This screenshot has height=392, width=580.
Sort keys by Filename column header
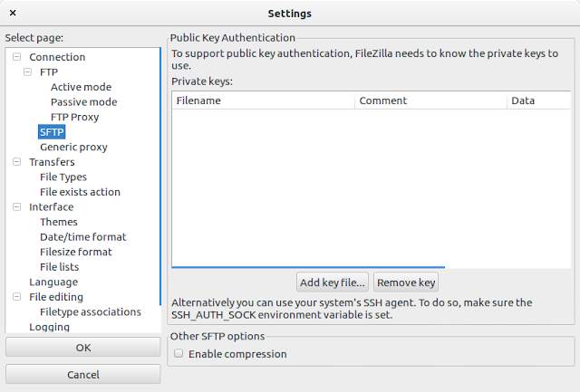tap(263, 100)
